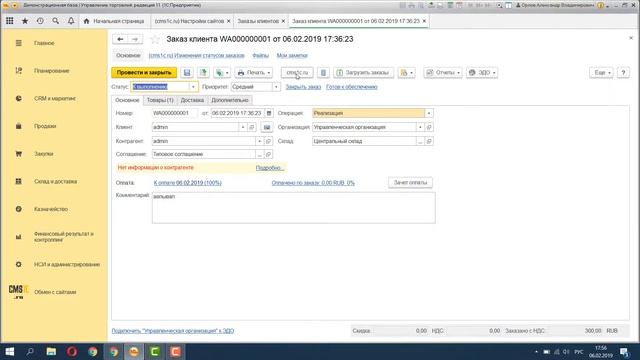Open client contact info card icon
Screen dimensions: 640x360
(x=267, y=127)
